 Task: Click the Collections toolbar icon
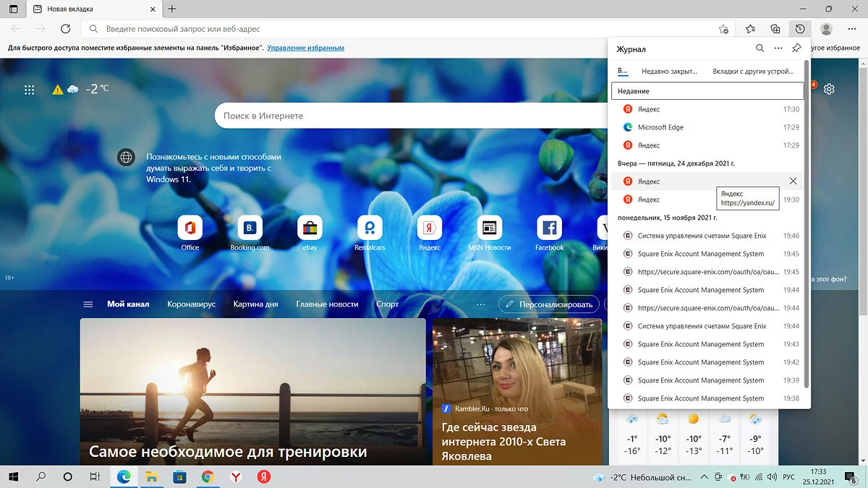(x=775, y=29)
